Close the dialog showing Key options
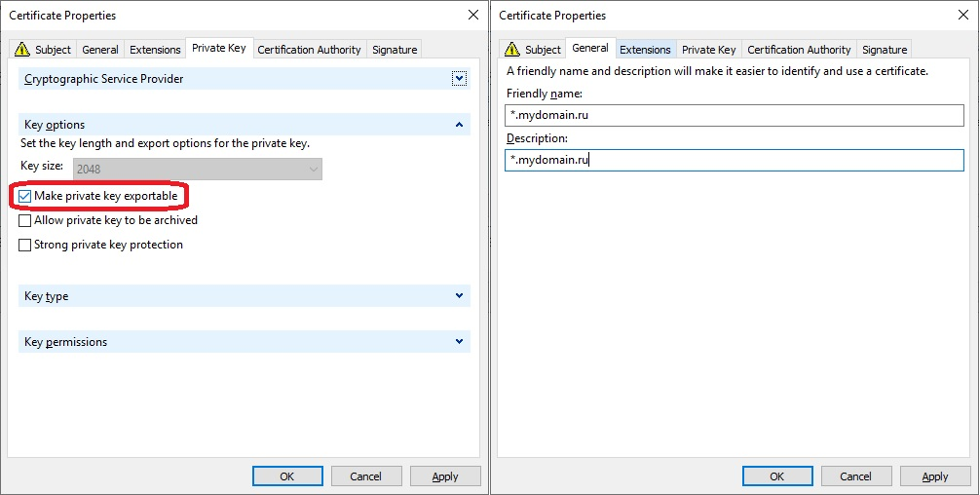Image resolution: width=980 pixels, height=495 pixels. [473, 15]
